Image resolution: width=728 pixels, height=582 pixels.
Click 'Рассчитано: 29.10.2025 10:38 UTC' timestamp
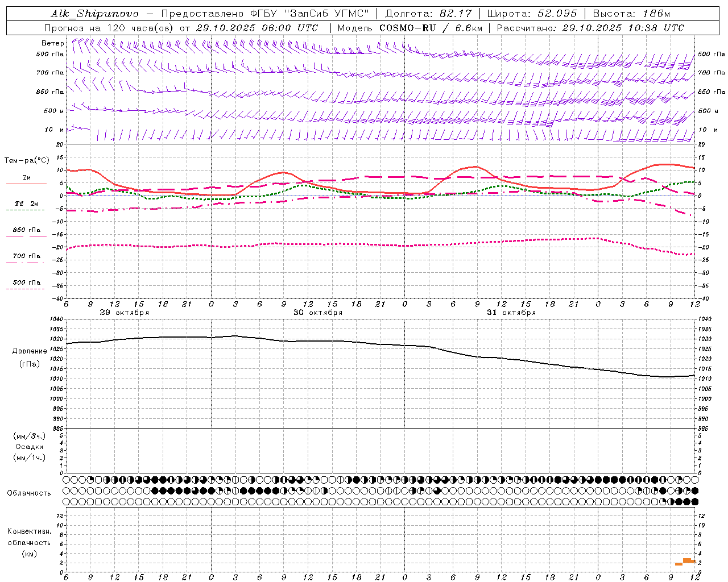[590, 28]
